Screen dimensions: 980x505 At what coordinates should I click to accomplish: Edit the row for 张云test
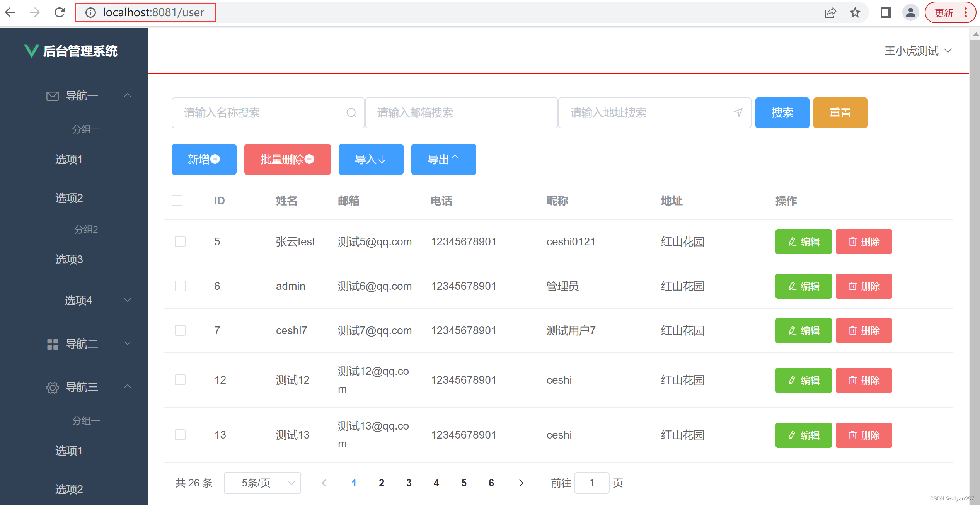[803, 241]
